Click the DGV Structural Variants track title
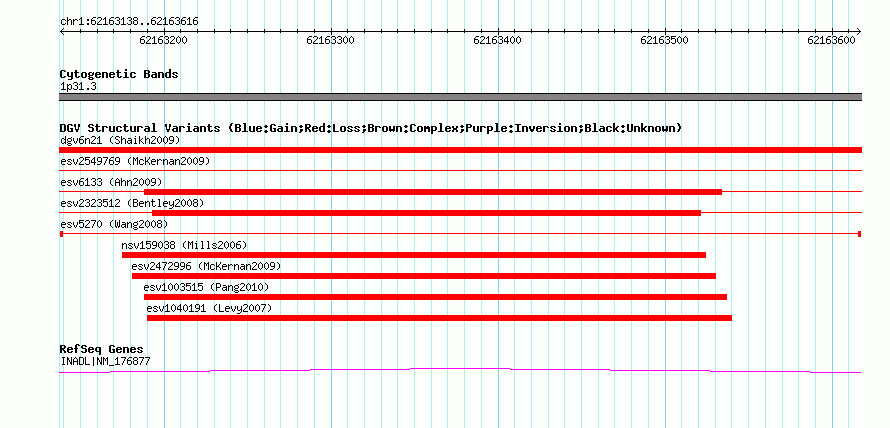Viewport: 890px width, 428px height. pos(371,128)
